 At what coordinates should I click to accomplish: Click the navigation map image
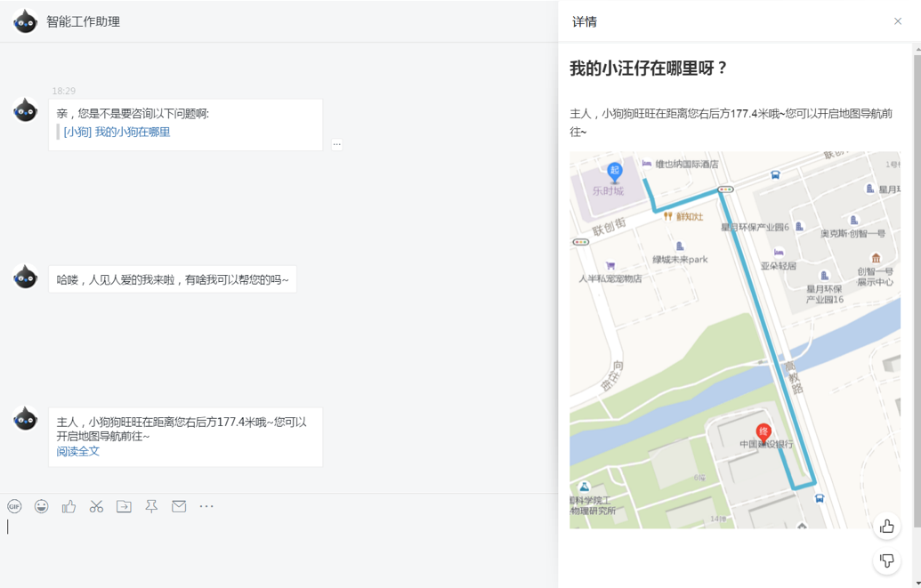pyautogui.click(x=735, y=340)
